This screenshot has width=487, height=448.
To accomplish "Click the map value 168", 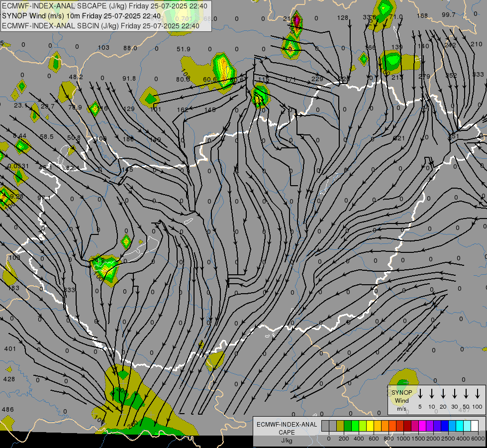I will tap(422, 15).
